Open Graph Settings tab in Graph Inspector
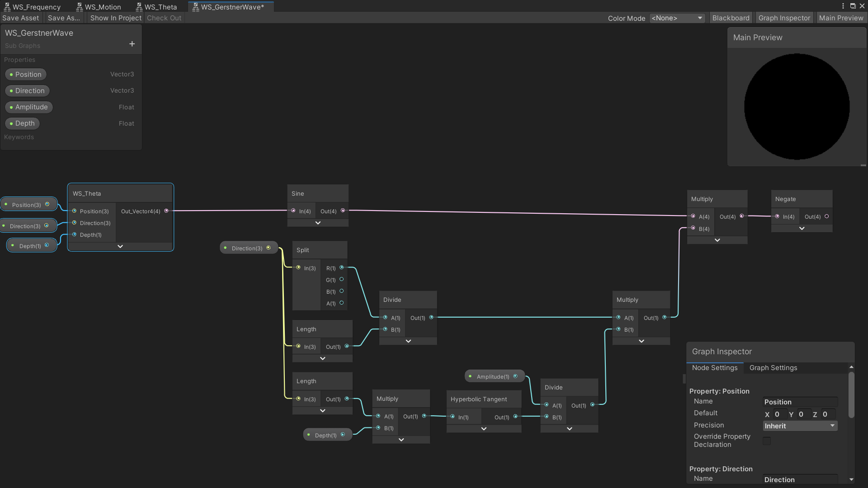Viewport: 868px width, 488px height. [773, 368]
